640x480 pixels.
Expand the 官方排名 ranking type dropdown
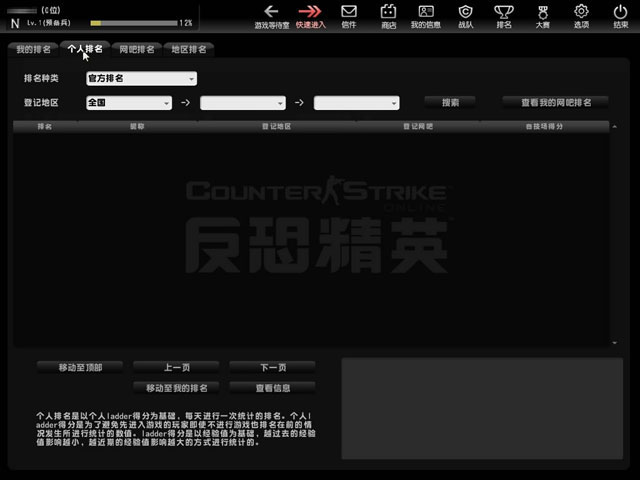[x=141, y=78]
